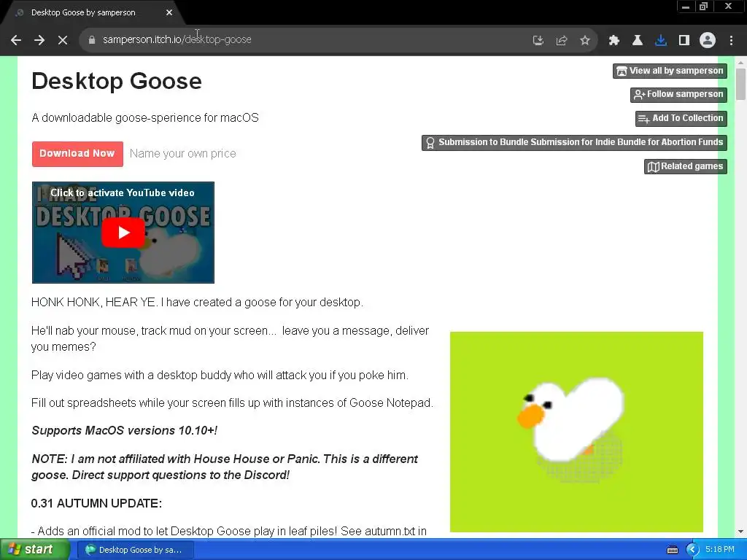Minimize the browser window
This screenshot has width=747, height=560.
pyautogui.click(x=686, y=7)
